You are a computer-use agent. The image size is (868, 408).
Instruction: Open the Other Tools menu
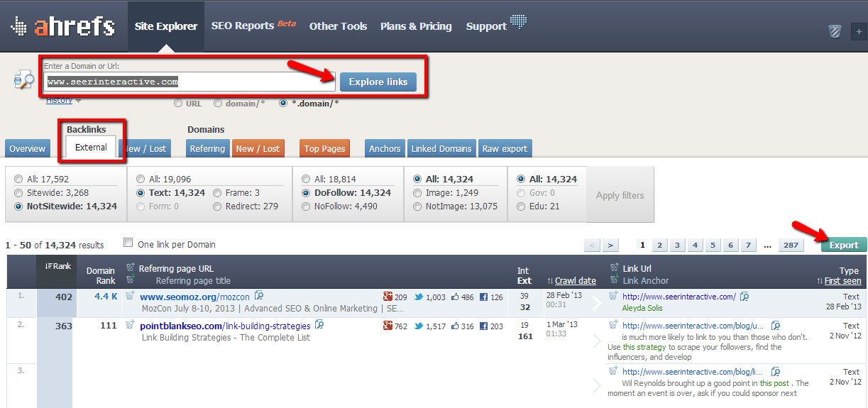pyautogui.click(x=338, y=26)
